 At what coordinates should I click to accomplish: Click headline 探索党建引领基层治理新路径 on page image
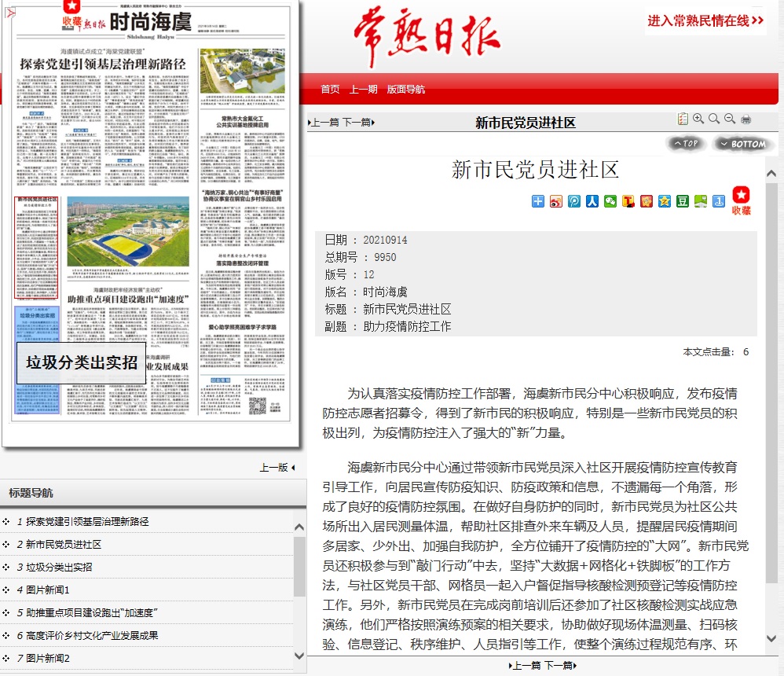102,64
